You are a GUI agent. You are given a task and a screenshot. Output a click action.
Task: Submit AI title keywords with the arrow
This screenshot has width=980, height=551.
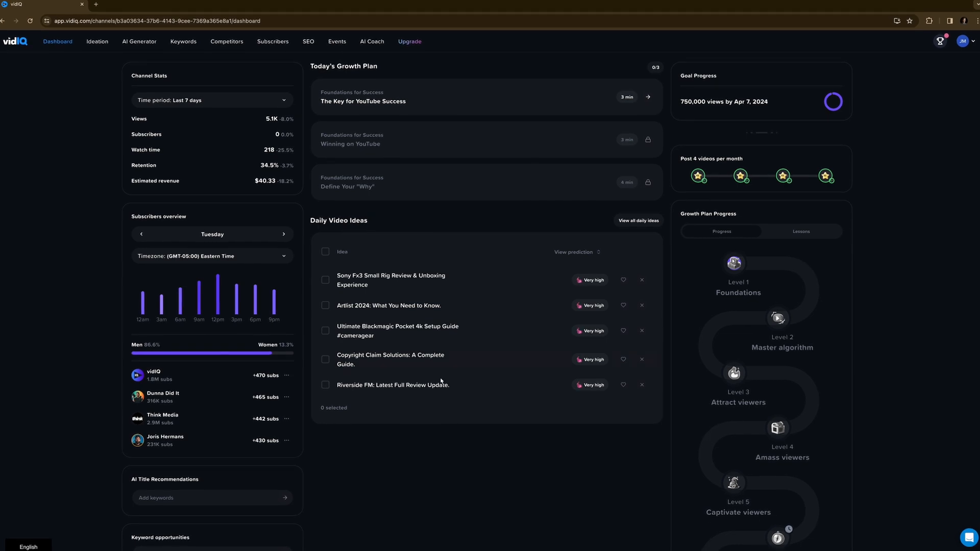click(285, 498)
